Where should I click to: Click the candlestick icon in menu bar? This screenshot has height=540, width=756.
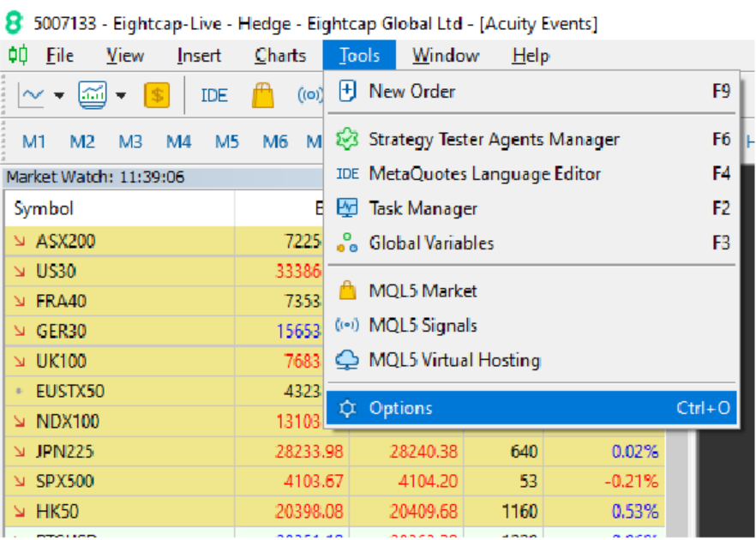18,55
